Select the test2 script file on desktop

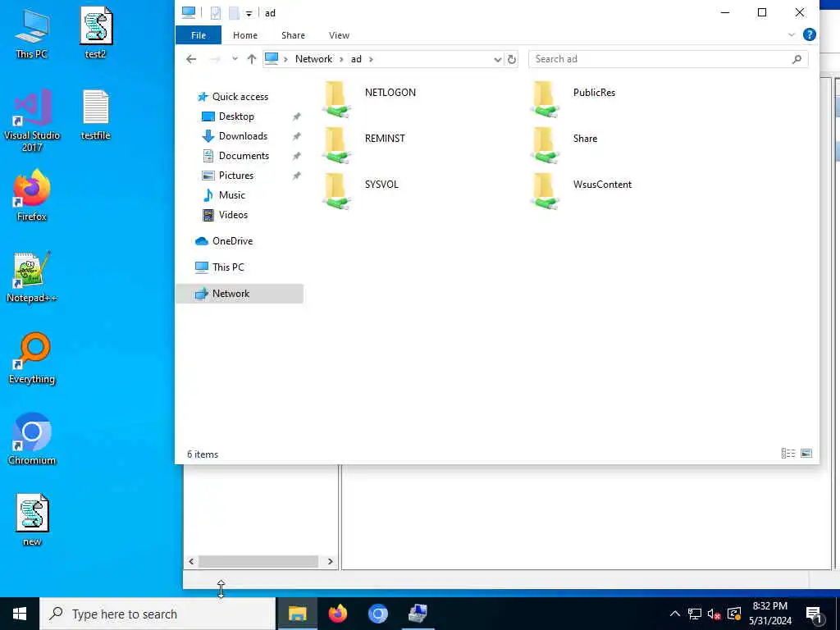tap(96, 33)
